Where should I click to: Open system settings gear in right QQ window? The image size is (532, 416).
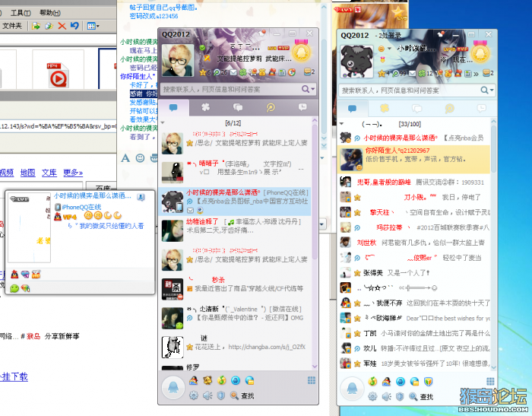point(372,396)
